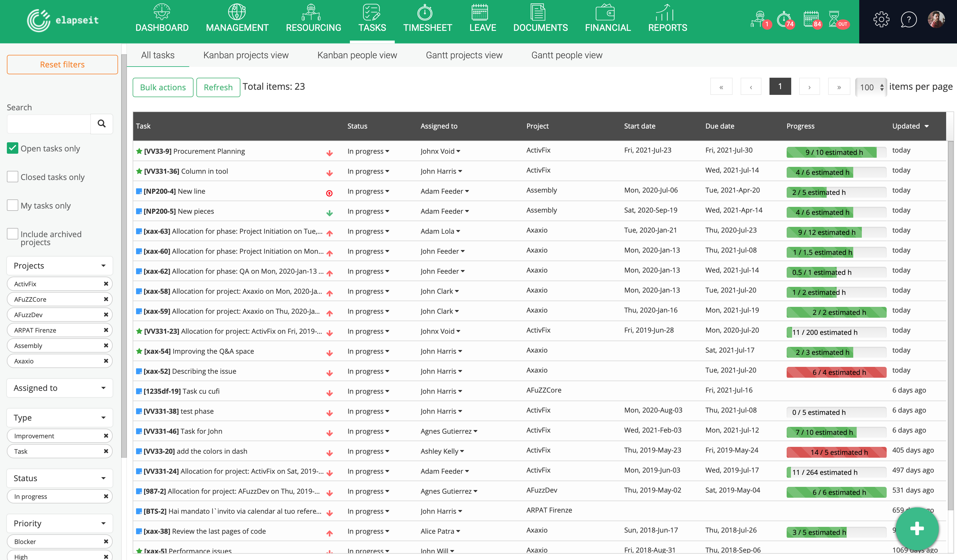This screenshot has width=957, height=560.
Task: Expand the Assigned to filter dropdown
Action: [x=60, y=388]
